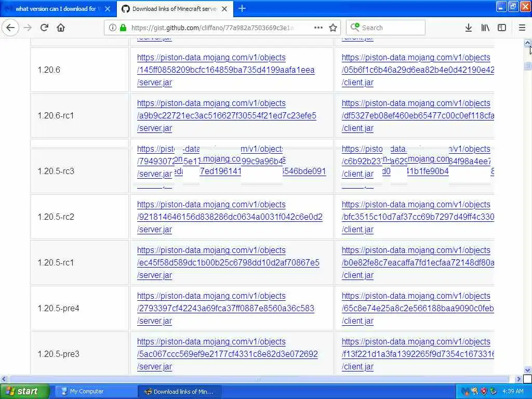532x399 pixels.
Task: Close the 'what version can I download' tab
Action: (x=108, y=9)
